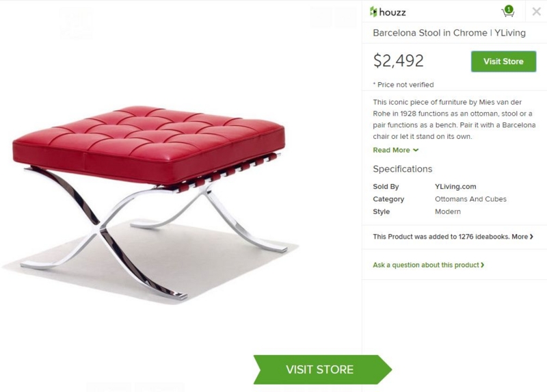Screen dimensions: 547x392
Task: Close the product panel with X
Action: (537, 12)
